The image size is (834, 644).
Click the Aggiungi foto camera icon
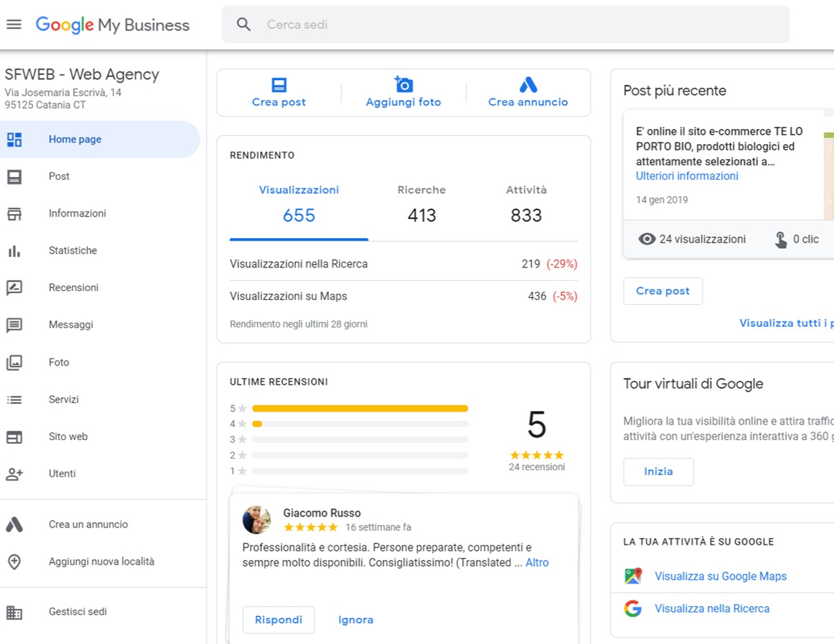point(404,83)
